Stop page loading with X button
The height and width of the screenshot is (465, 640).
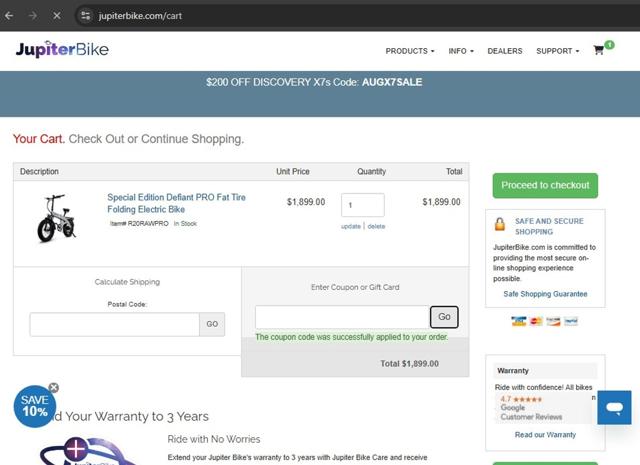point(57,16)
